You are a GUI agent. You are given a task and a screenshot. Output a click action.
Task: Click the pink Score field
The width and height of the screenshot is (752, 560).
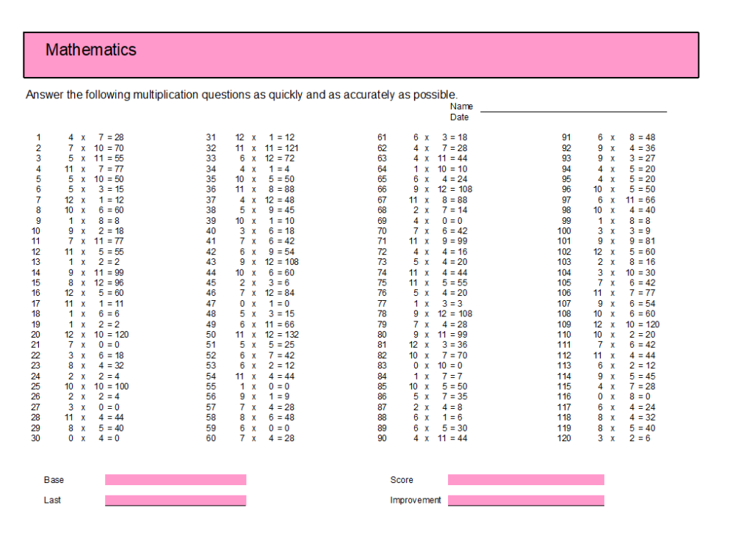click(526, 479)
